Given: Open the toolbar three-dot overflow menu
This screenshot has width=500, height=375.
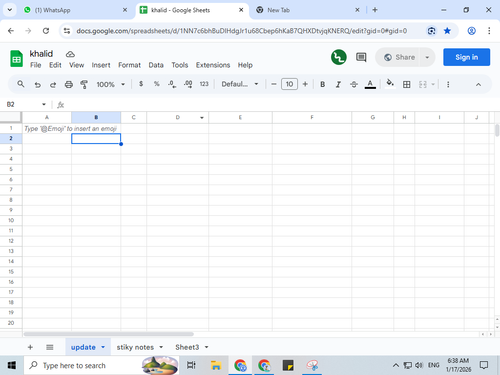Looking at the screenshot, I should (x=448, y=84).
